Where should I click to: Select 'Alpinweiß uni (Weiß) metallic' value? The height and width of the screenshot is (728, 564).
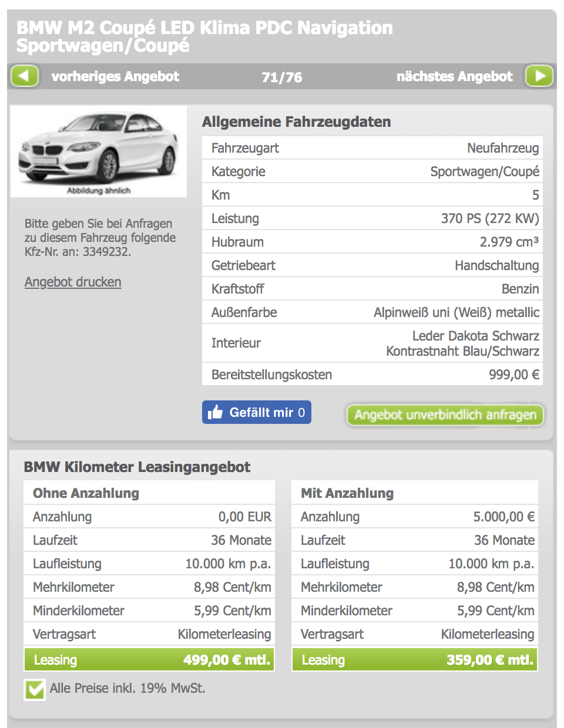click(x=456, y=312)
